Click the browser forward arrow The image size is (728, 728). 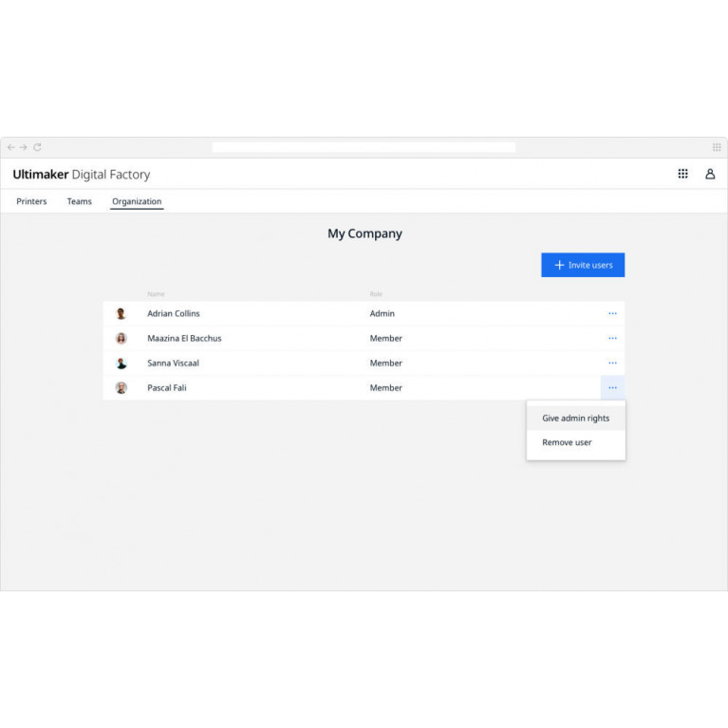click(x=24, y=147)
